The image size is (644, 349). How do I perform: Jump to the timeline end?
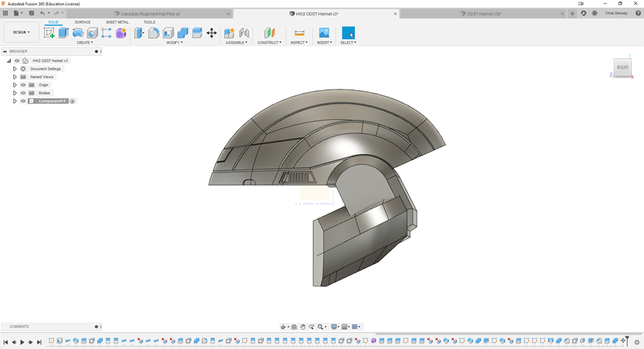tap(39, 342)
